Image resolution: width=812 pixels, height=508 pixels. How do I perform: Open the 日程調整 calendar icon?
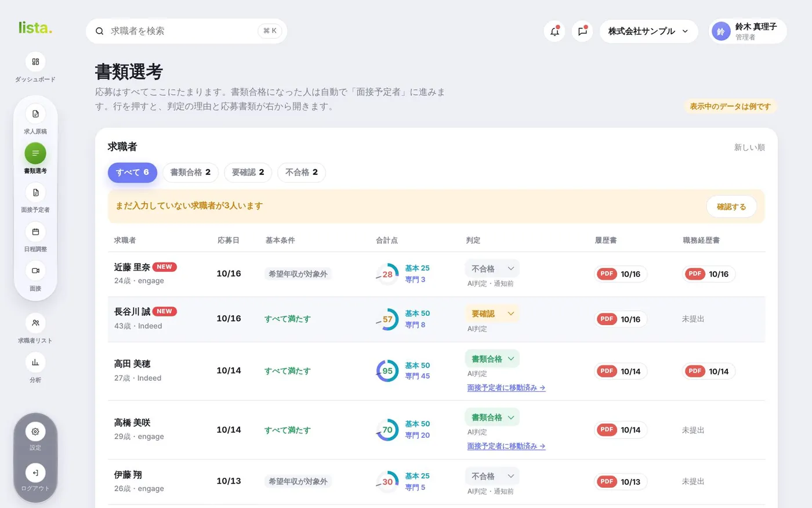pyautogui.click(x=35, y=232)
